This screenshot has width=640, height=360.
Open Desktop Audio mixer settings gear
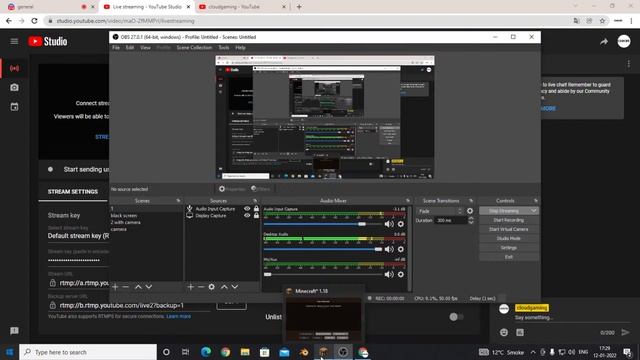[401, 249]
